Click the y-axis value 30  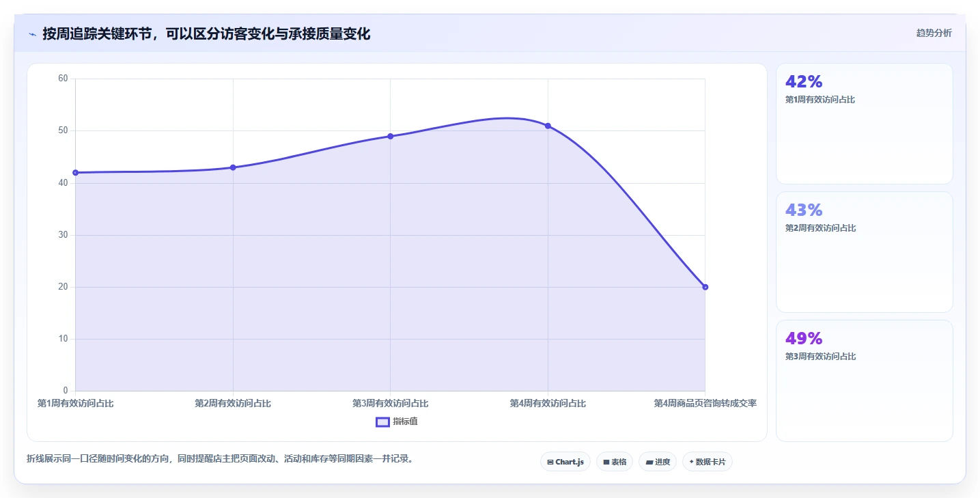63,235
